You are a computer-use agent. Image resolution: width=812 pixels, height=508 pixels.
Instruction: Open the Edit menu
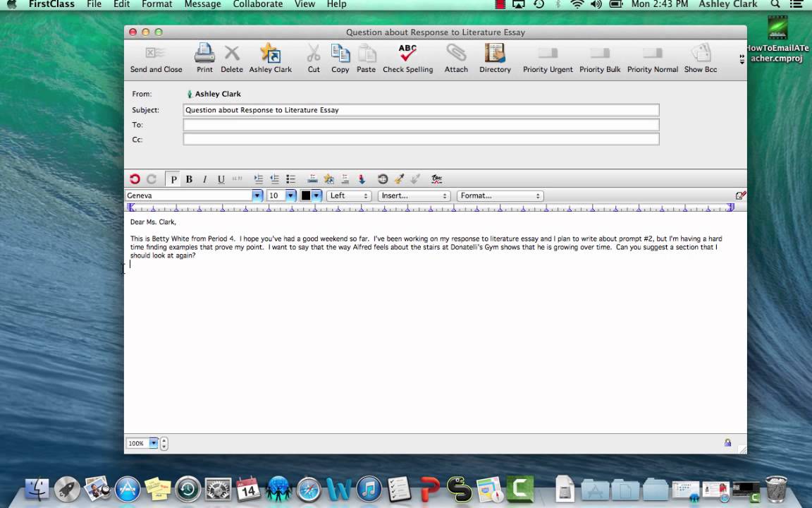[122, 4]
